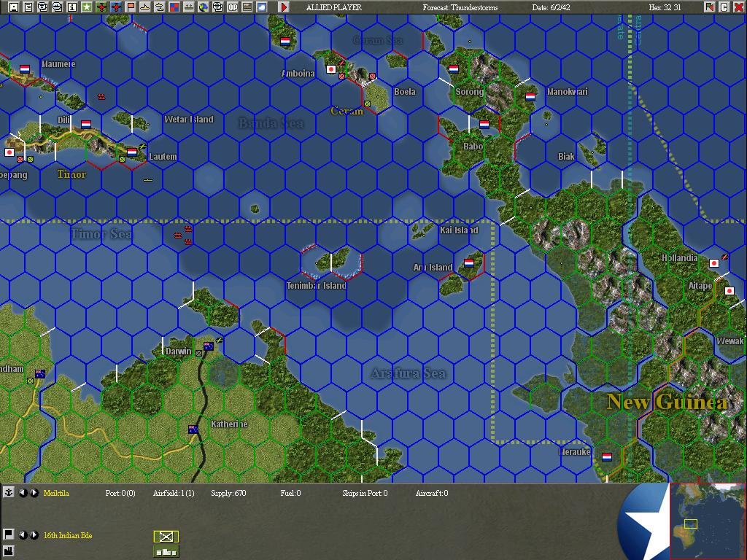747x560 pixels.
Task: Click the red end-turn play arrow
Action: click(284, 7)
